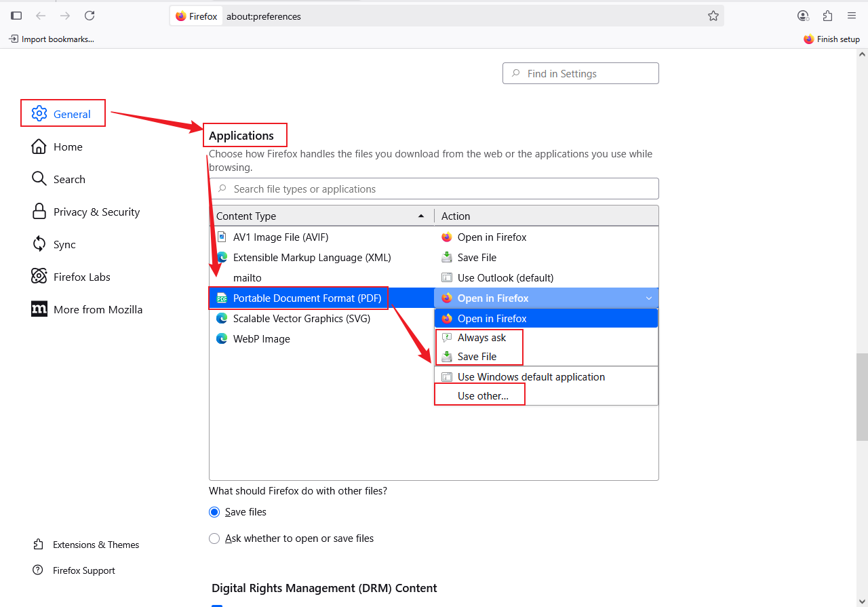Open the Sync settings category

coord(64,244)
